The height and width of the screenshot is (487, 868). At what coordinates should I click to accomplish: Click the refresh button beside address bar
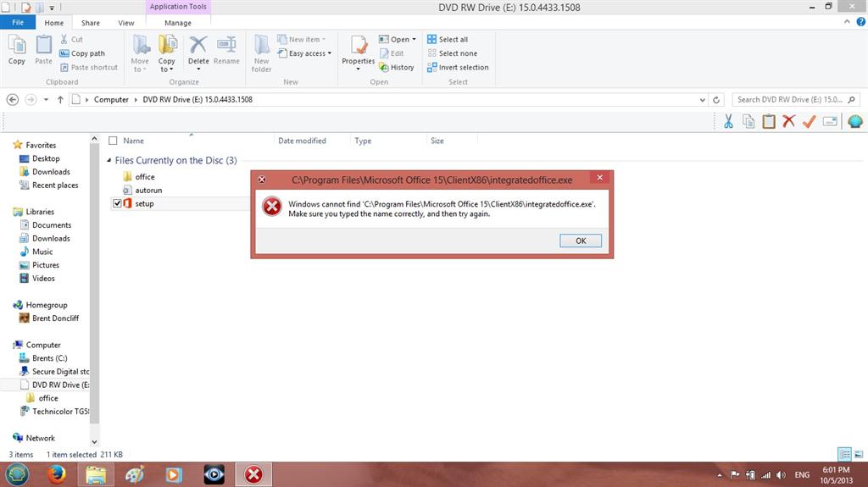(x=715, y=100)
